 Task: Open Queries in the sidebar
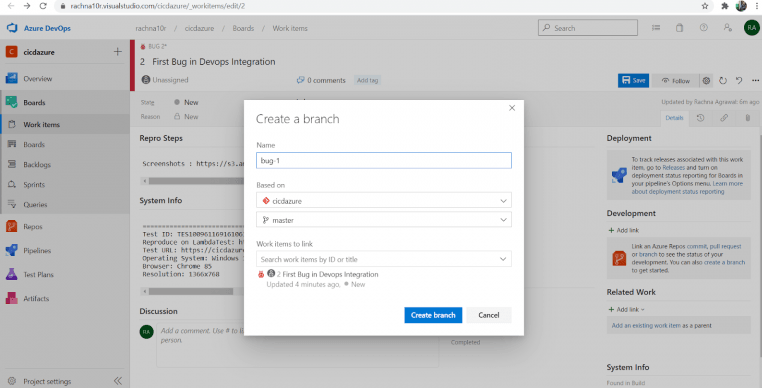pos(35,204)
